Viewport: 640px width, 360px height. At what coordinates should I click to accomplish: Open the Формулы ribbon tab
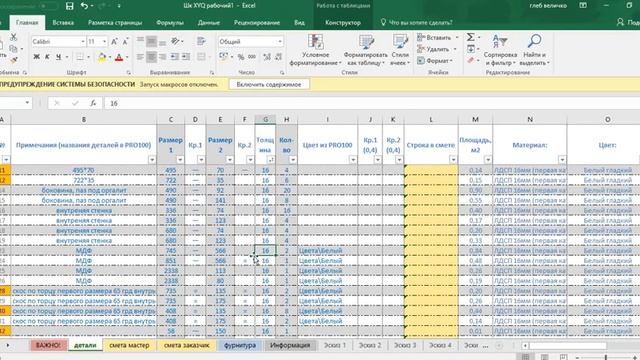(x=170, y=22)
